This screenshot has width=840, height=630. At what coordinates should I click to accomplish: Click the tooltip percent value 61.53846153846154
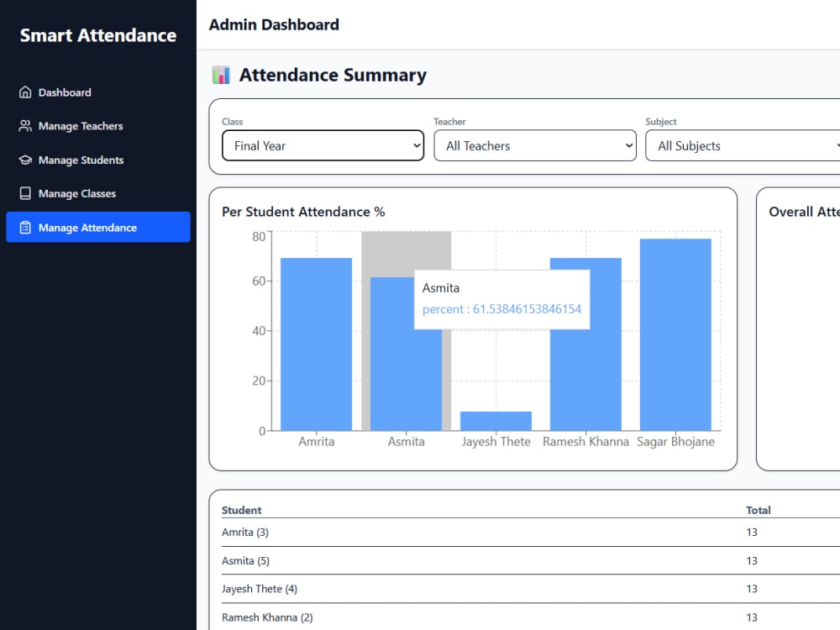[x=527, y=309]
